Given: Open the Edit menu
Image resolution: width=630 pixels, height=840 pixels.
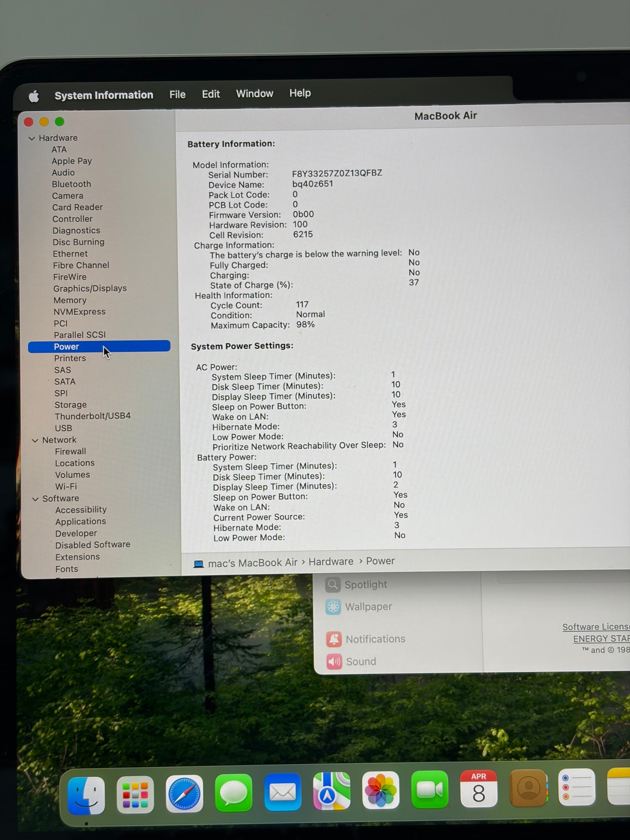Looking at the screenshot, I should tap(211, 94).
